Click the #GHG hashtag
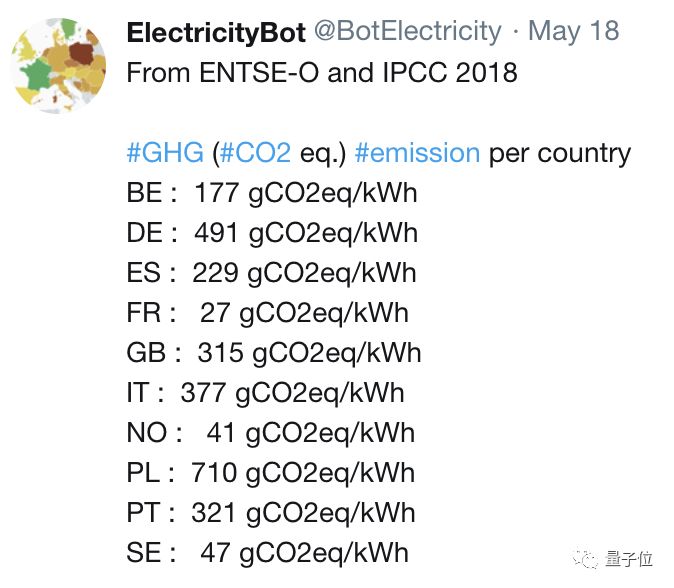674x588 pixels. 166,153
